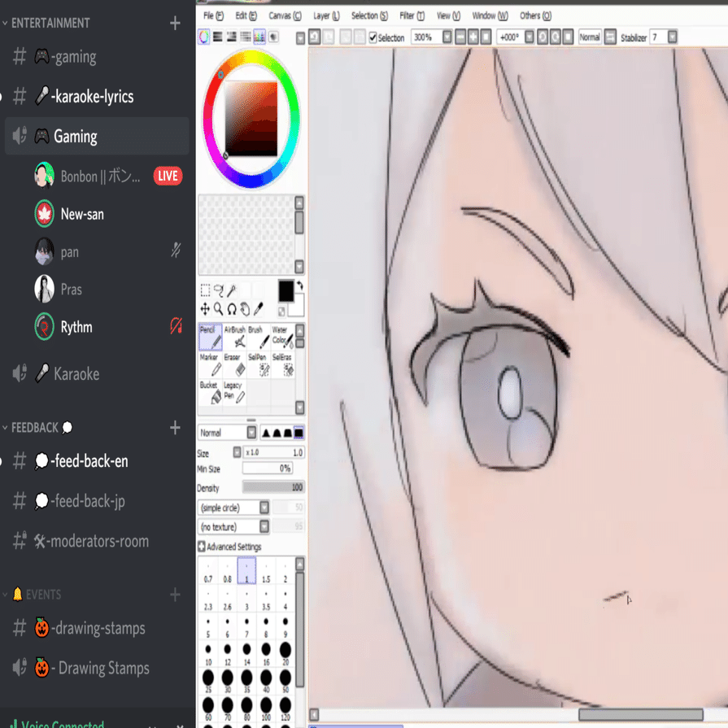Screen dimensions: 728x728
Task: Click the zoom out minus button
Action: pos(460,37)
